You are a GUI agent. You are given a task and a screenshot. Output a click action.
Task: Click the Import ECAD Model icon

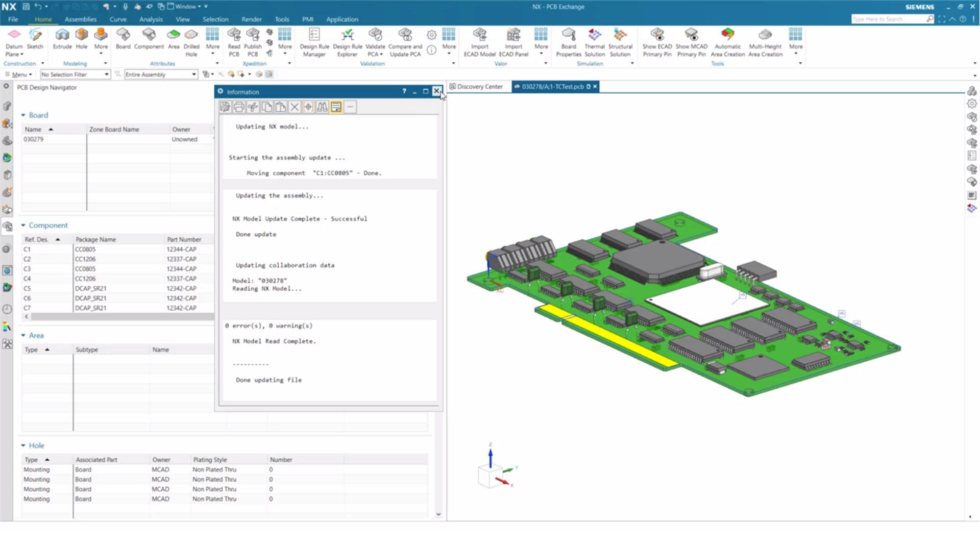point(479,41)
